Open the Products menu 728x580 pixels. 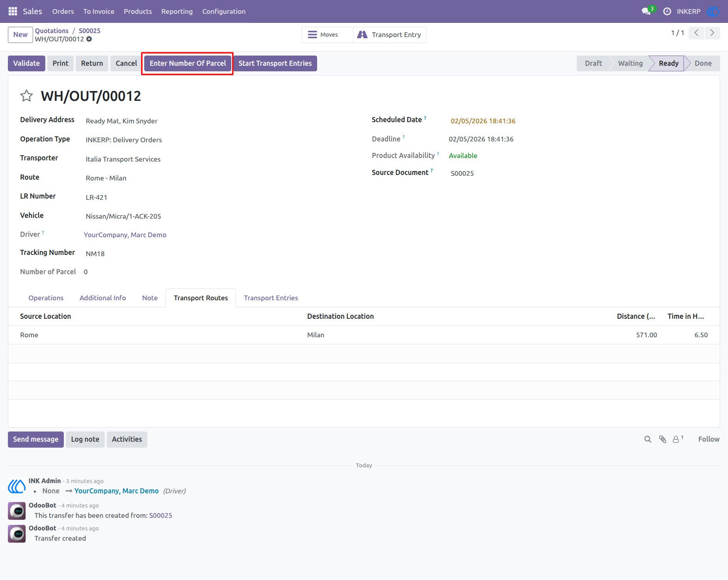pyautogui.click(x=138, y=11)
